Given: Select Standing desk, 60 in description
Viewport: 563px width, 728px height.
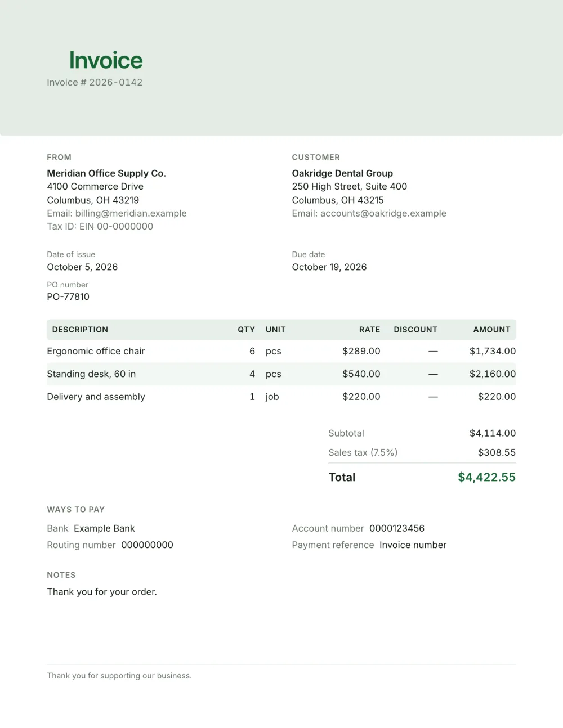Looking at the screenshot, I should 91,374.
